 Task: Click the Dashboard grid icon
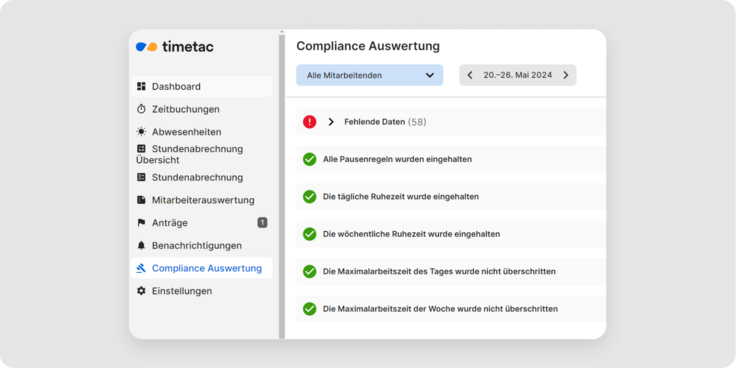[x=141, y=86]
